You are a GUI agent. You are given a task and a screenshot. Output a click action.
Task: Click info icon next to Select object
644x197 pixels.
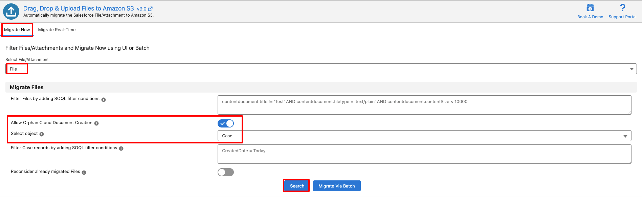tap(42, 134)
